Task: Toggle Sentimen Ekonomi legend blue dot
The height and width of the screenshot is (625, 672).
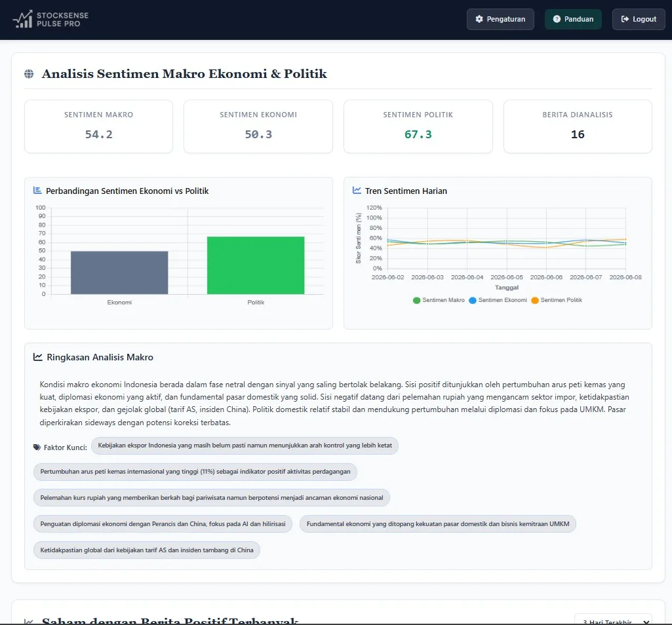Action: (472, 300)
